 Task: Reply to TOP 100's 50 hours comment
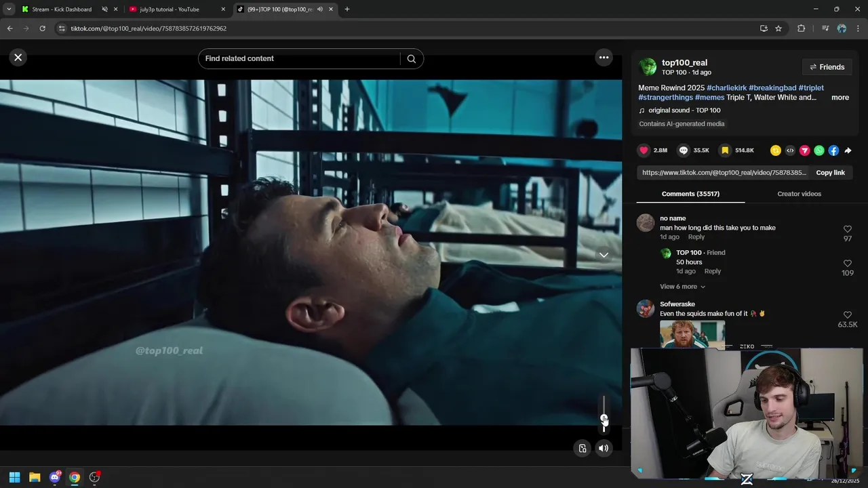click(x=713, y=271)
